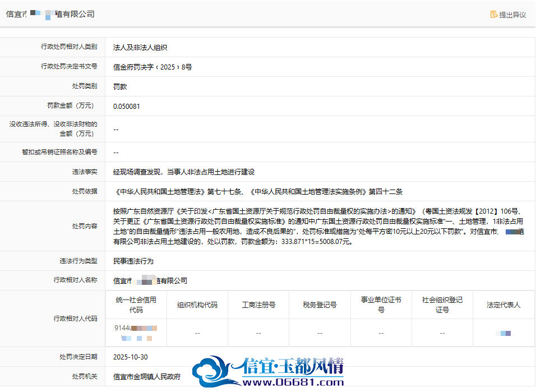Select the 事业单位证书号 column header

tap(381, 305)
